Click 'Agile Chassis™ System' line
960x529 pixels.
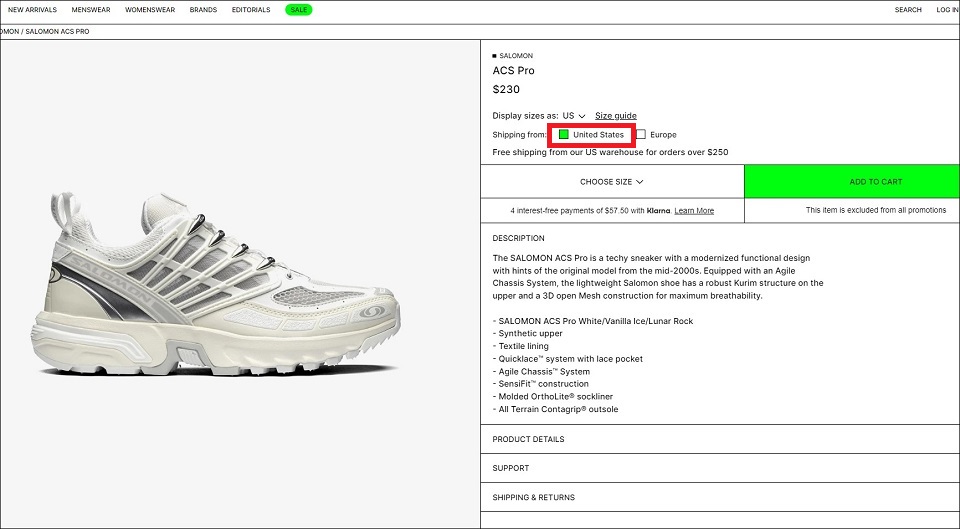(x=541, y=372)
